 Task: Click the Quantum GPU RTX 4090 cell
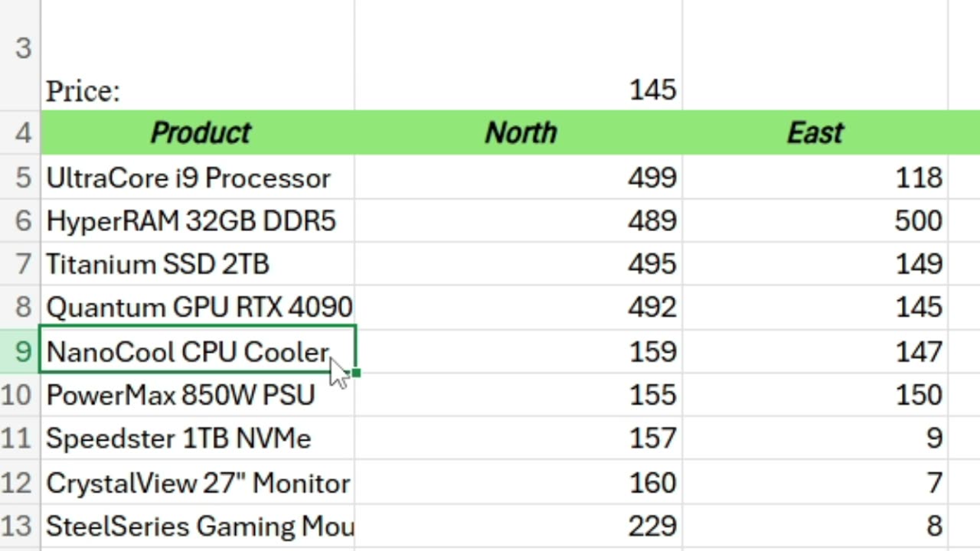pos(198,308)
